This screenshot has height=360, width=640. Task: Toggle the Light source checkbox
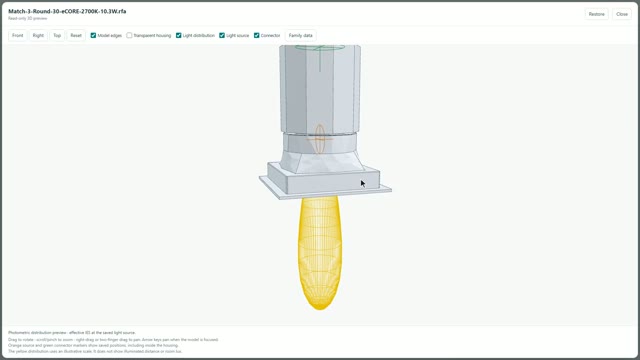222,36
